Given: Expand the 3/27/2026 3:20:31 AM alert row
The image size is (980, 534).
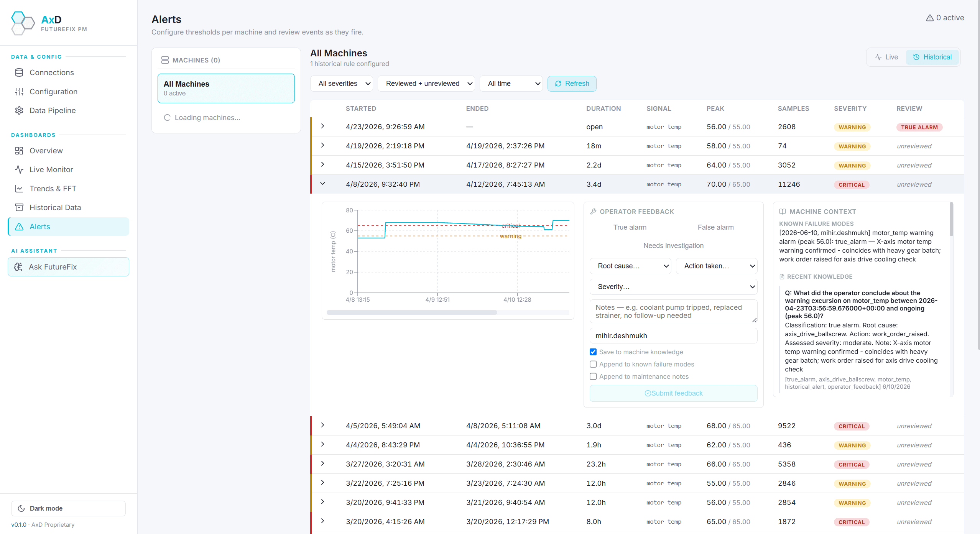Looking at the screenshot, I should 322,463.
